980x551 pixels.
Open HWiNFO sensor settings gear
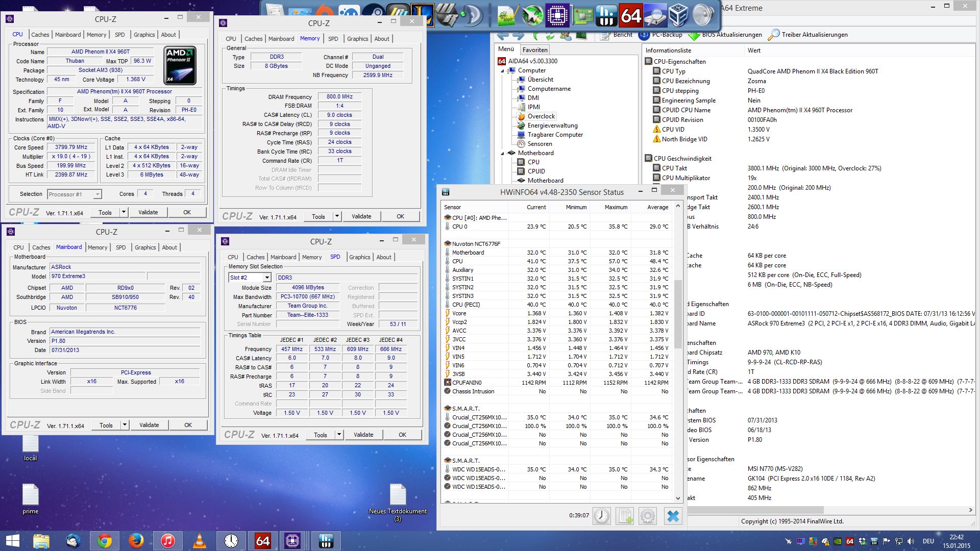pyautogui.click(x=648, y=516)
